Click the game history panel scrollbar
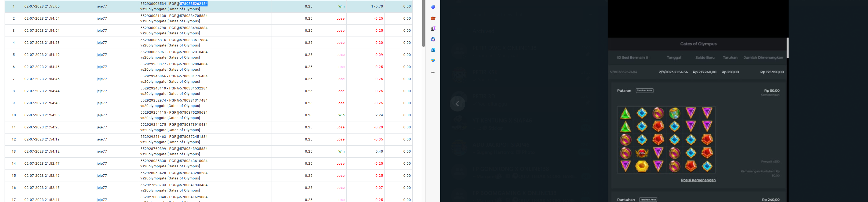The image size is (868, 202). [x=787, y=48]
